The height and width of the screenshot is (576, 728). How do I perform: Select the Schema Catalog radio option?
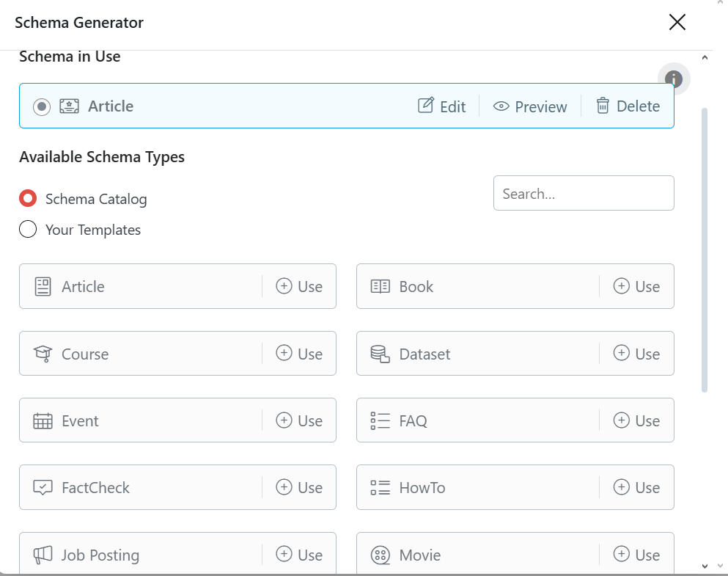[x=28, y=198]
